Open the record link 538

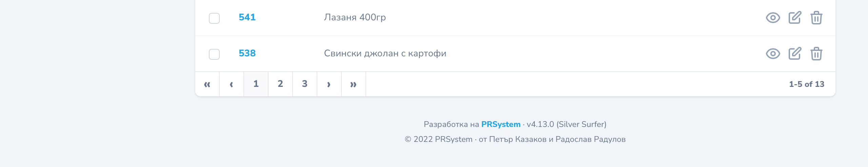247,53
